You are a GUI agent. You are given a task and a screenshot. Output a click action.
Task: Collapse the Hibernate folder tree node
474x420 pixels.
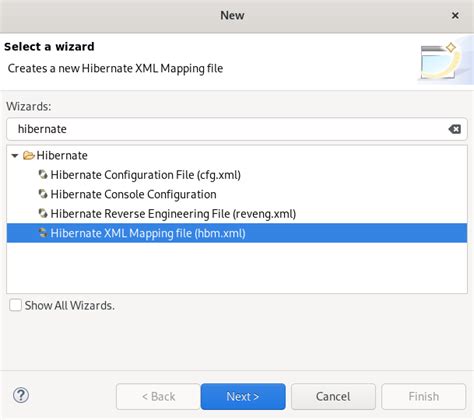pos(15,156)
